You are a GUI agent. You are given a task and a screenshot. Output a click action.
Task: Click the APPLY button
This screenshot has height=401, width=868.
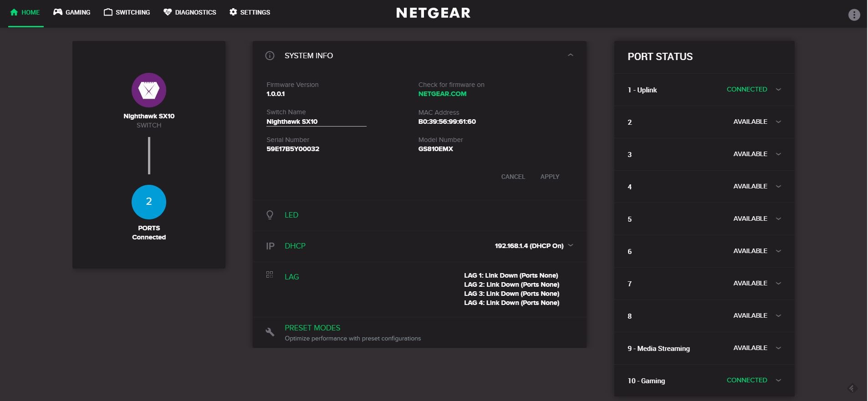tap(550, 177)
